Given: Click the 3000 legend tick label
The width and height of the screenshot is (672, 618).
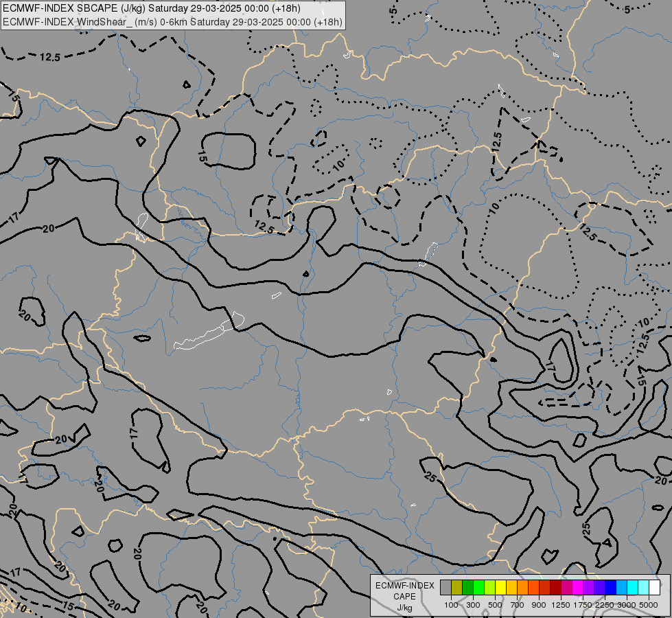Looking at the screenshot, I should click(x=627, y=605).
